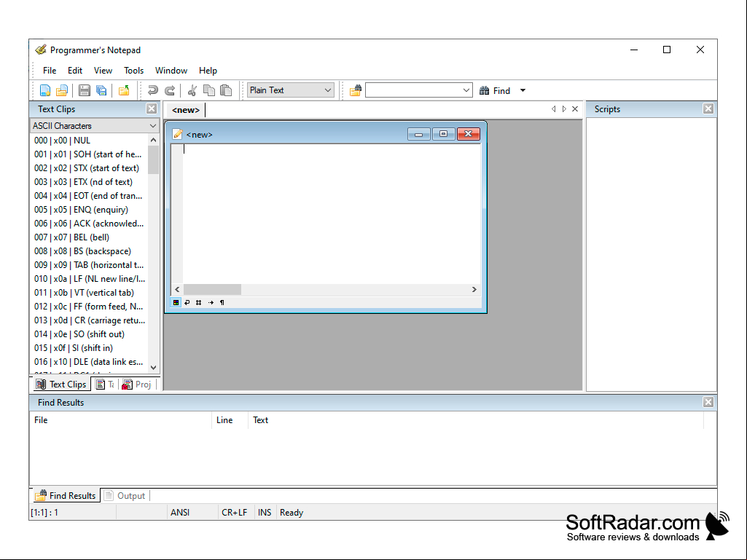Viewport: 747px width, 560px height.
Task: Click the Paste clipboard icon
Action: click(x=227, y=90)
